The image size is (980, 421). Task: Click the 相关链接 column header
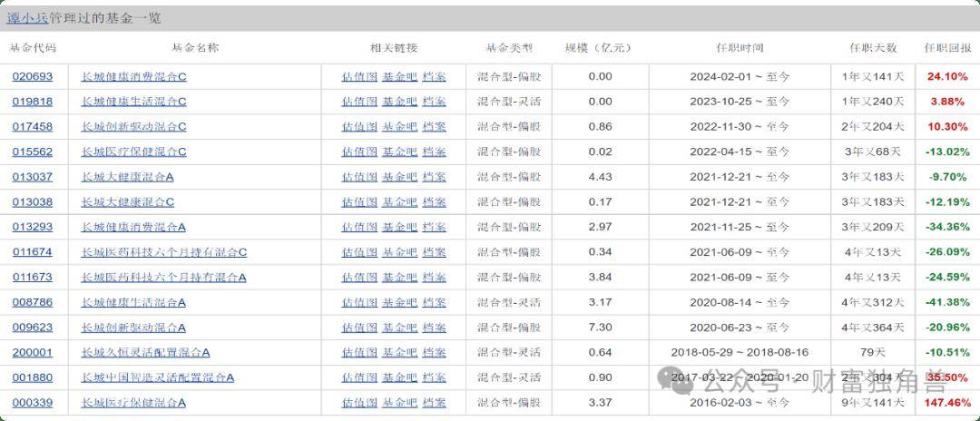tap(394, 48)
